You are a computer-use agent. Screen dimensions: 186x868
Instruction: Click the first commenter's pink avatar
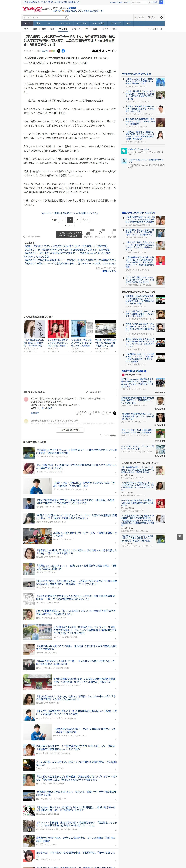pyautogui.click(x=26, y=399)
